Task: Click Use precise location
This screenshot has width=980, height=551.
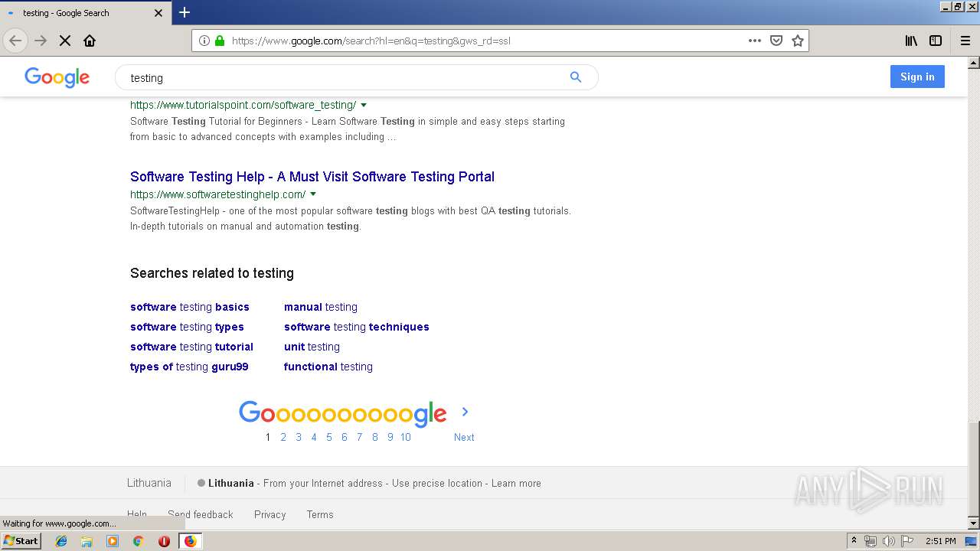Action: pyautogui.click(x=437, y=484)
